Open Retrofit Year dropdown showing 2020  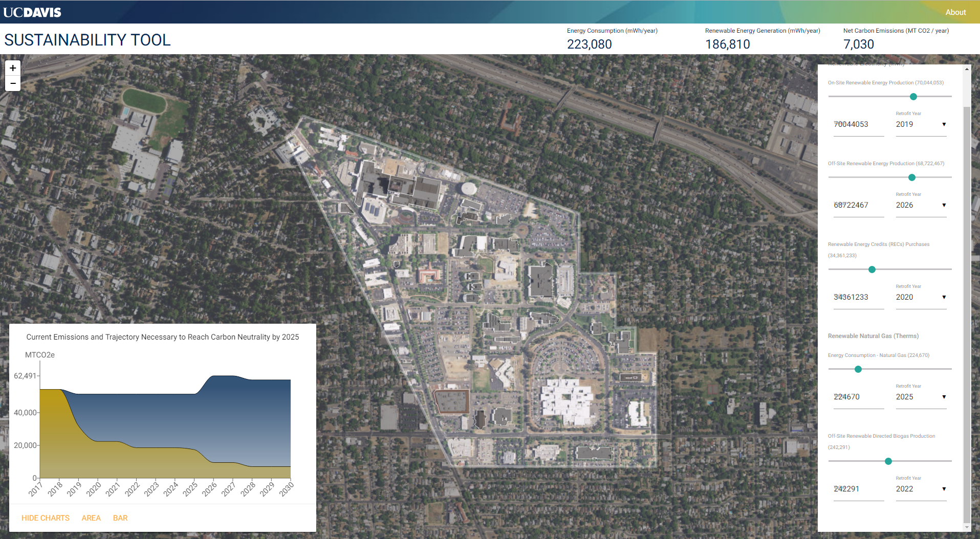click(921, 298)
